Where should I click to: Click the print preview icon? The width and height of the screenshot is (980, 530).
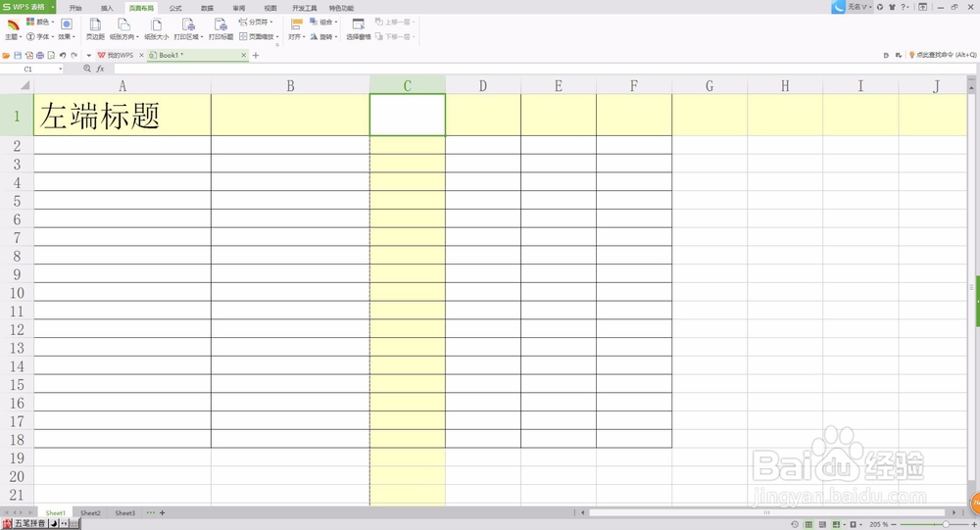pyautogui.click(x=51, y=55)
